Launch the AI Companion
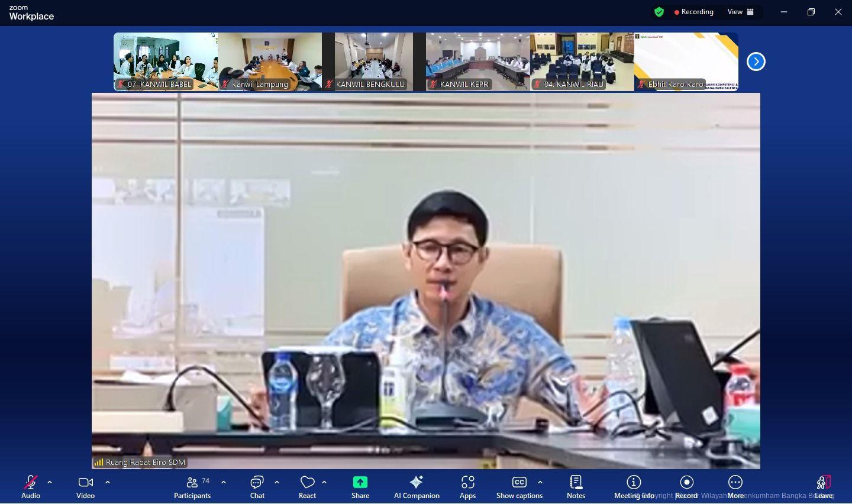The width and height of the screenshot is (852, 504). (417, 487)
